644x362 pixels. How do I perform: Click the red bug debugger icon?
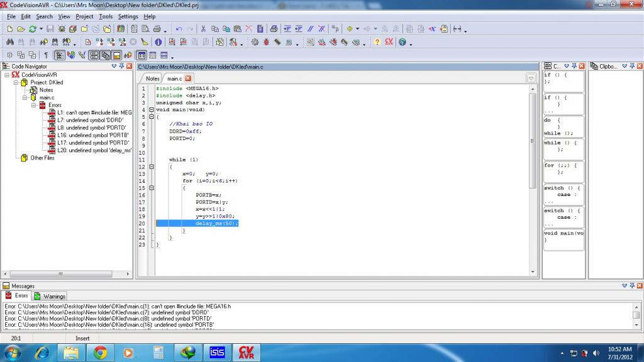[266, 42]
